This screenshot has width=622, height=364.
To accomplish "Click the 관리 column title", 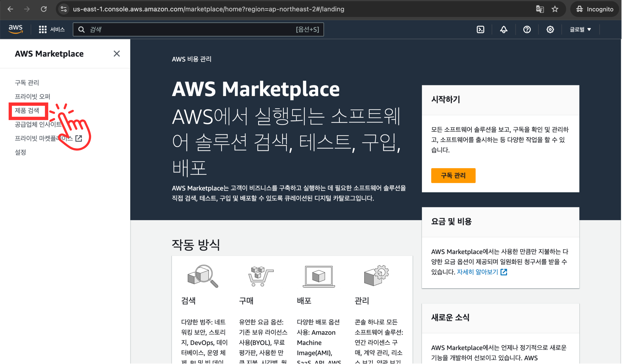I will (362, 301).
